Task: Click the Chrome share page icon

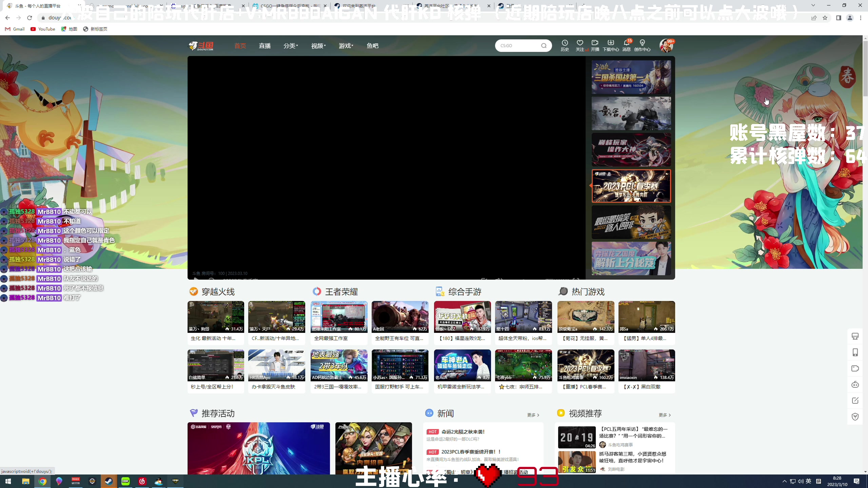Action: click(x=814, y=18)
